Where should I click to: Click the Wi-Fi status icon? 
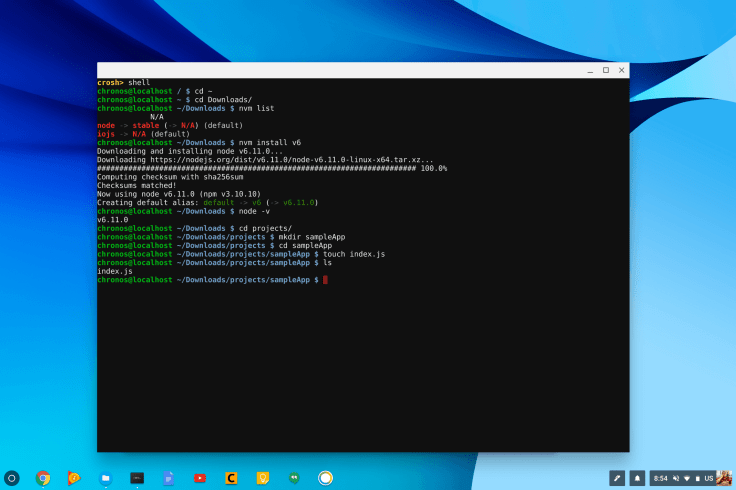[688, 478]
